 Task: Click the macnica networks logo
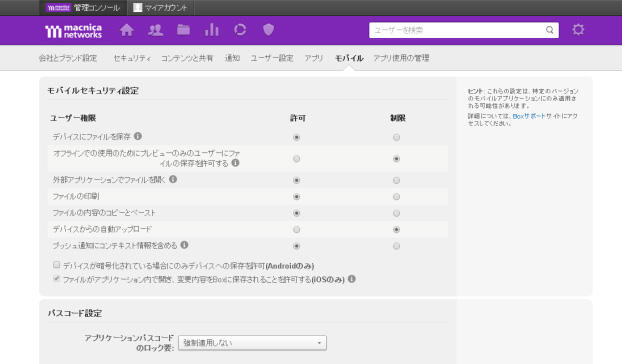tap(73, 31)
